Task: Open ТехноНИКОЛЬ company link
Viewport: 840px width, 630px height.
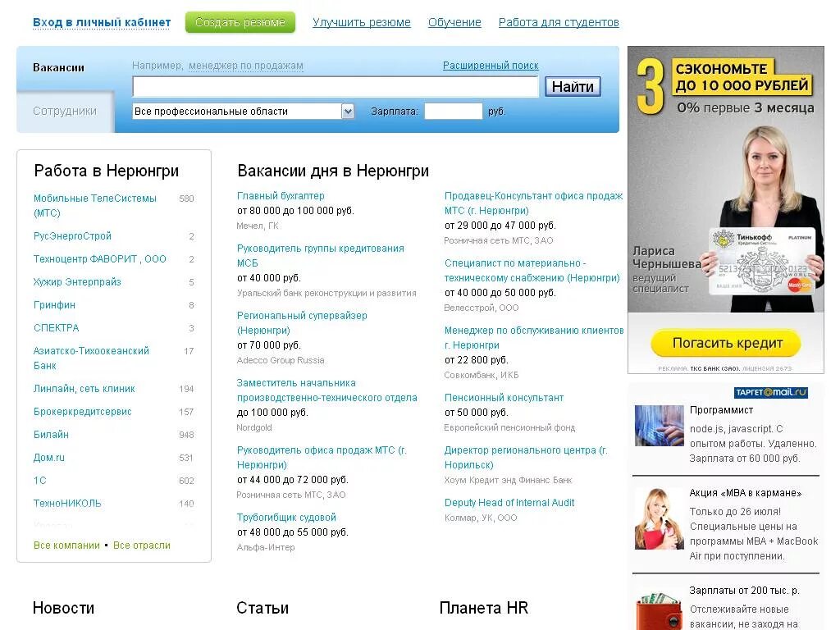Action: tap(67, 504)
